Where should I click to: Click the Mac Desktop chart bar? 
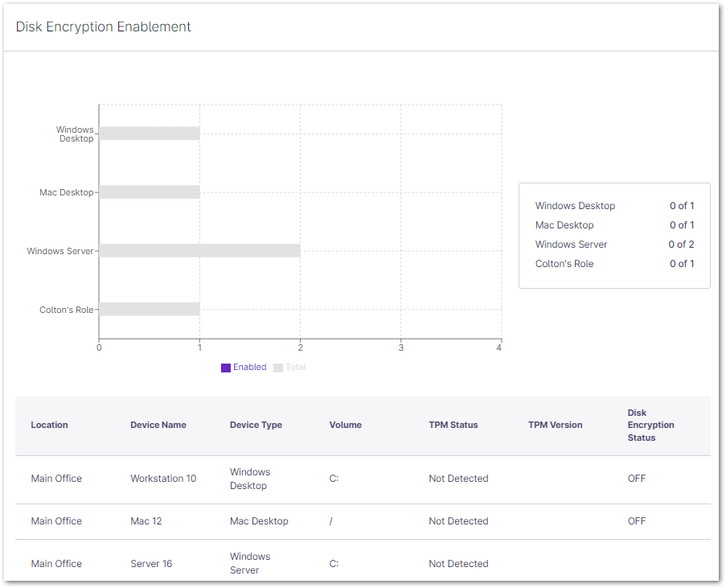pos(150,192)
